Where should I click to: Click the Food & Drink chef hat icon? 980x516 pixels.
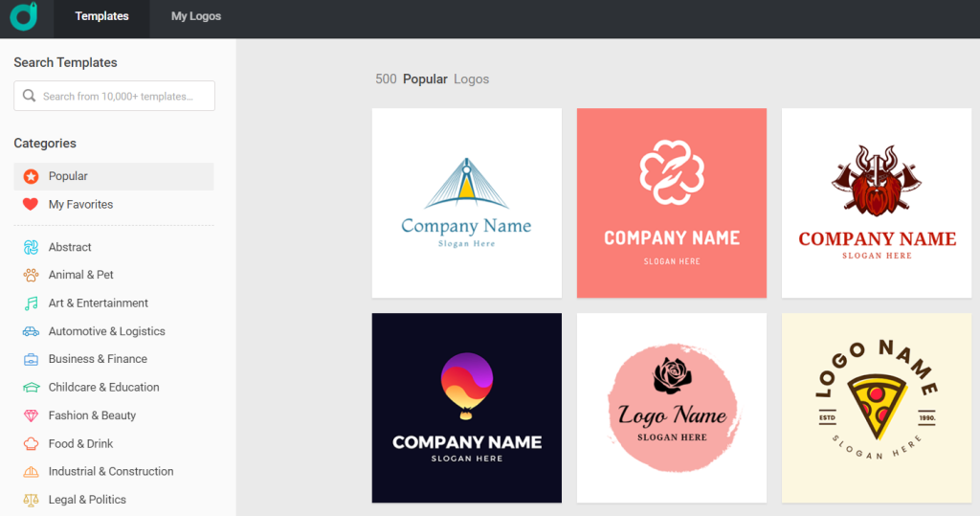pyautogui.click(x=31, y=443)
